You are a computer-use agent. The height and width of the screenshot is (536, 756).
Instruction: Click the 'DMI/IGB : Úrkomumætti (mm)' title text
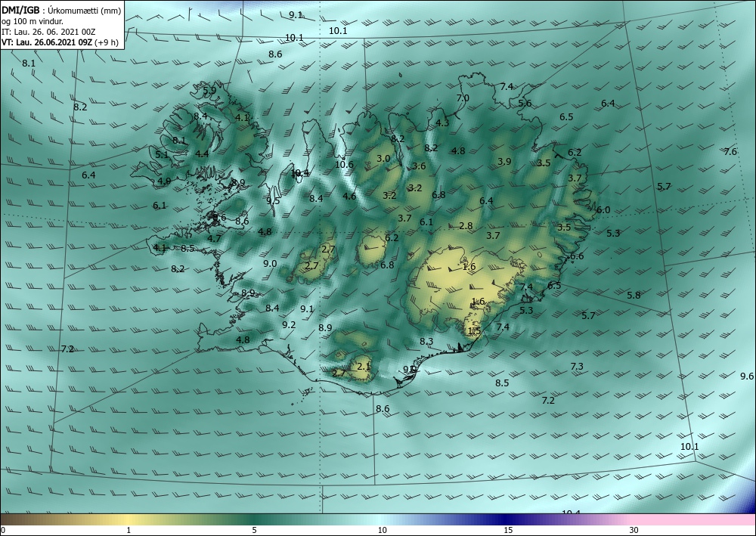[61, 10]
